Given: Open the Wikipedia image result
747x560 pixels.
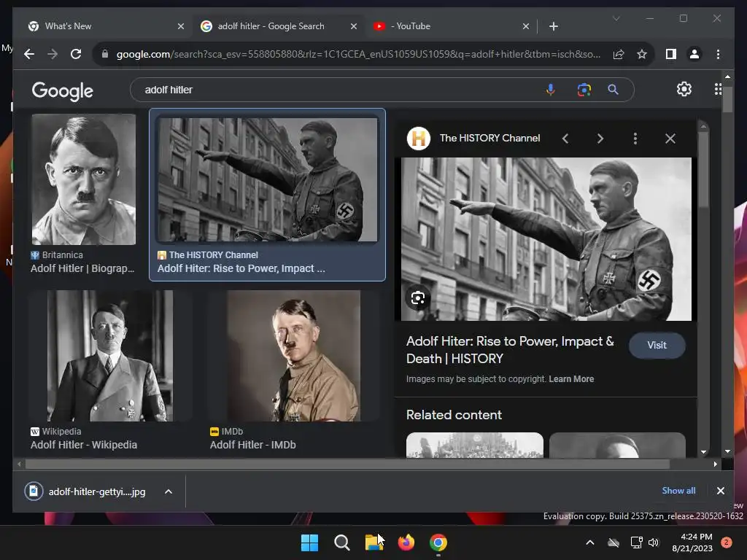Looking at the screenshot, I should 110,356.
